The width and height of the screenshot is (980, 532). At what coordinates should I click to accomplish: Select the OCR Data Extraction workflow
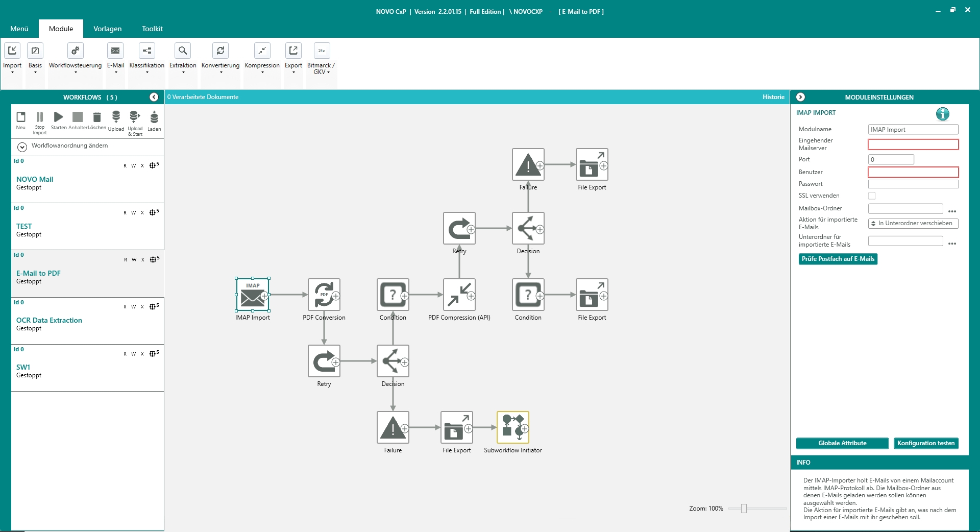pyautogui.click(x=87, y=320)
